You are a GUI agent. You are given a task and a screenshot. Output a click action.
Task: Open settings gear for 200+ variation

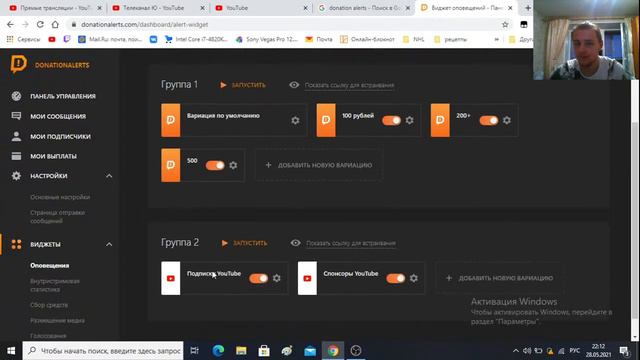pos(507,120)
